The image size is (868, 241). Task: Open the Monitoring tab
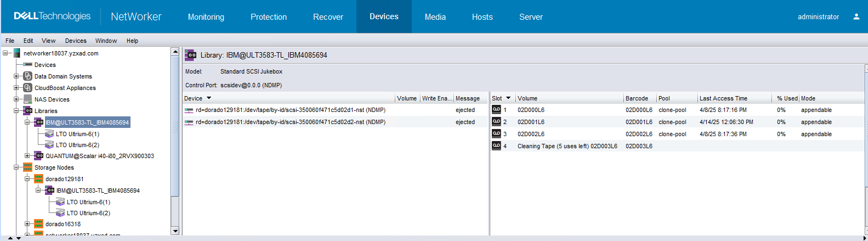206,17
